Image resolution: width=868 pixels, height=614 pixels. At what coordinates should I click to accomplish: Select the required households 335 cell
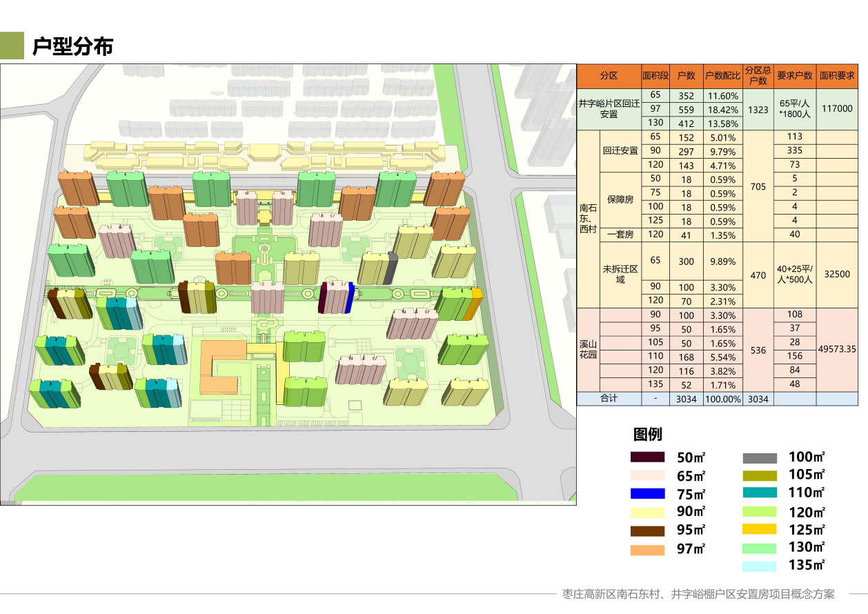pos(795,150)
